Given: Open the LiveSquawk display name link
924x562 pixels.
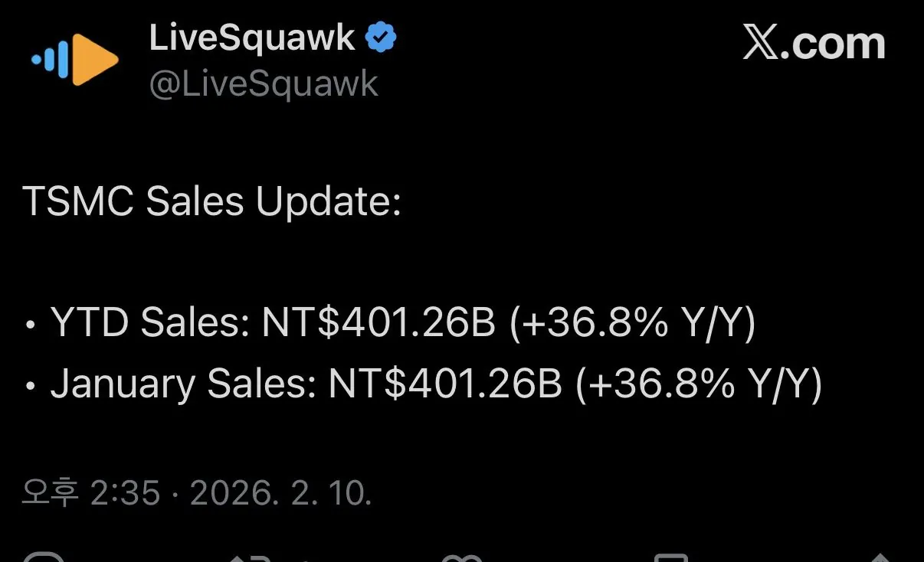Looking at the screenshot, I should pos(252,38).
